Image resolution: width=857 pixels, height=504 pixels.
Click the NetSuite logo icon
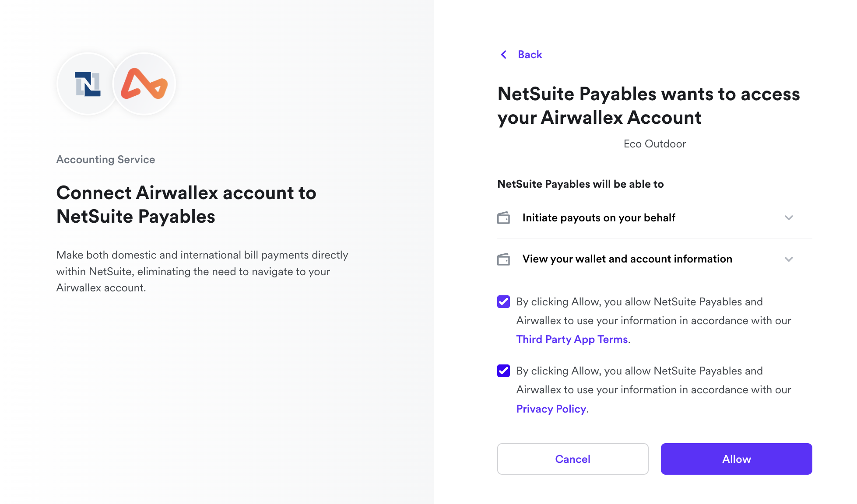click(x=88, y=84)
